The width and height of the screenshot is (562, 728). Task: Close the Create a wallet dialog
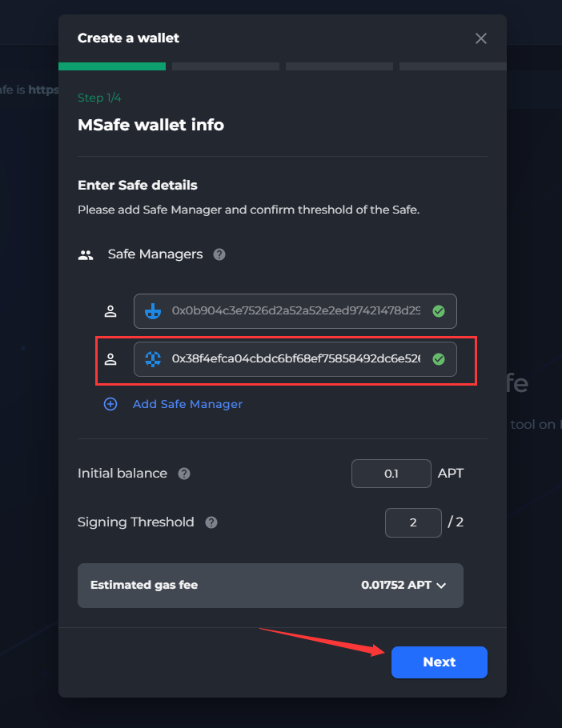tap(480, 38)
